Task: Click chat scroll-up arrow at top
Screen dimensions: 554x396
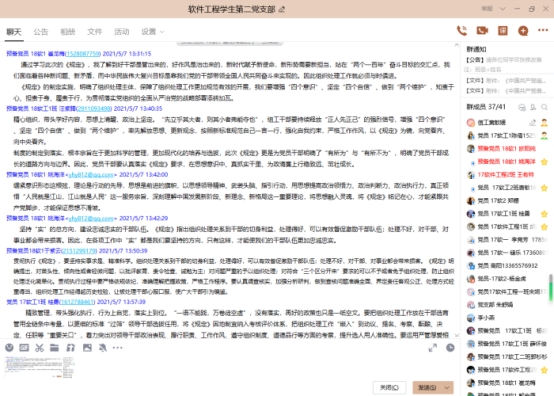Action: 456,45
